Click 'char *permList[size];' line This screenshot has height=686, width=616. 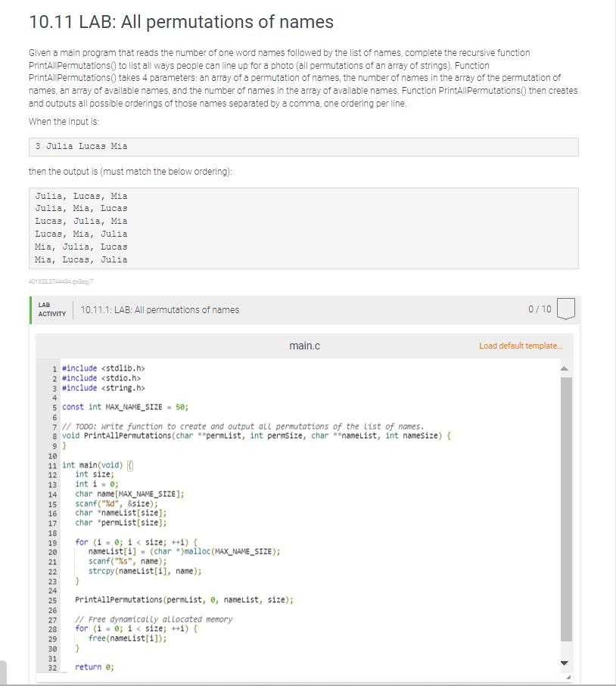pos(121,523)
